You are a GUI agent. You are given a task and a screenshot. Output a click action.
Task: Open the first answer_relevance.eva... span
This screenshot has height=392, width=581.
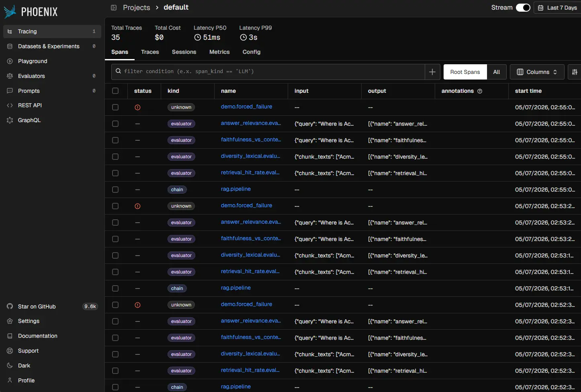click(251, 123)
